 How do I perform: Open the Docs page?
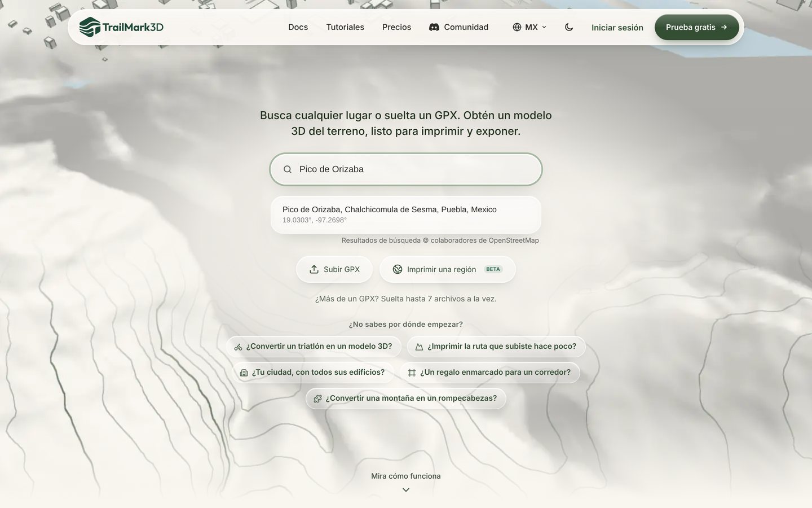(x=298, y=27)
